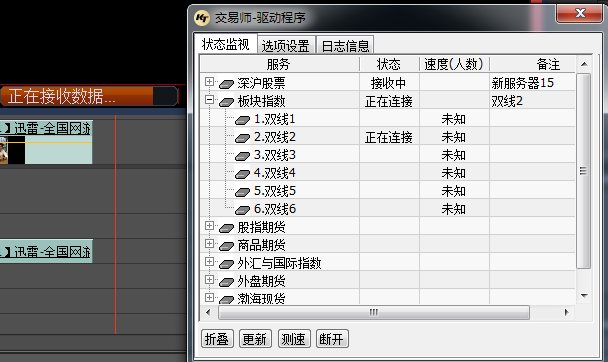Viewport: 608px width, 362px height.
Task: Expand the 深沪股票 tree node
Action: (x=209, y=81)
